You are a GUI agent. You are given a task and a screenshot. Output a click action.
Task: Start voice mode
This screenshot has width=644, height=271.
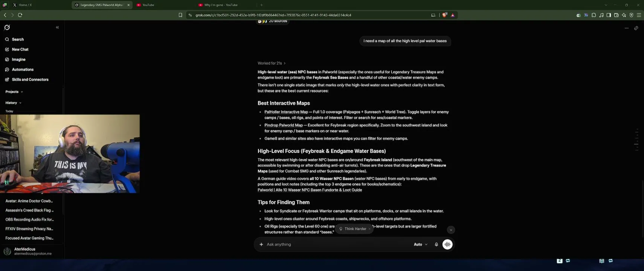447,245
